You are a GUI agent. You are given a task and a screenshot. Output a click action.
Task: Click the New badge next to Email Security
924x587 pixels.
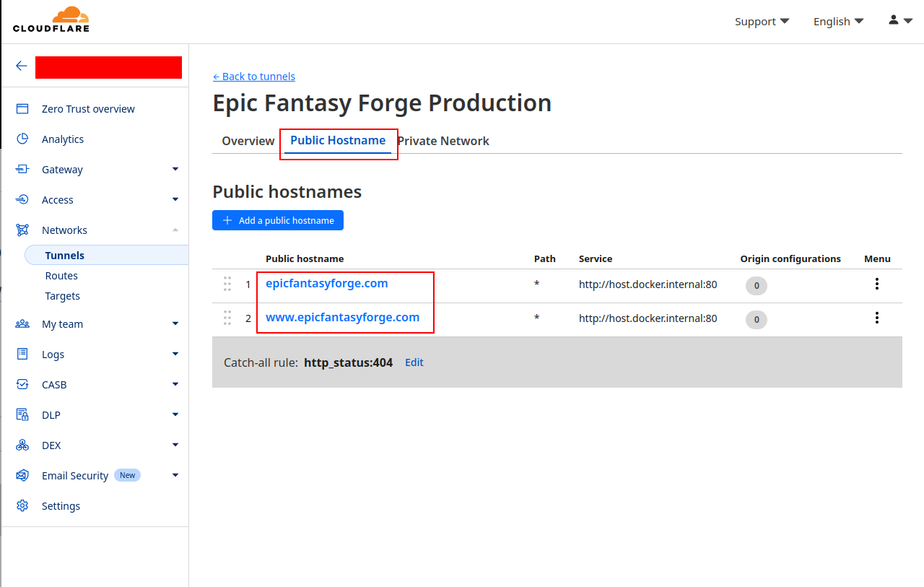click(x=127, y=475)
